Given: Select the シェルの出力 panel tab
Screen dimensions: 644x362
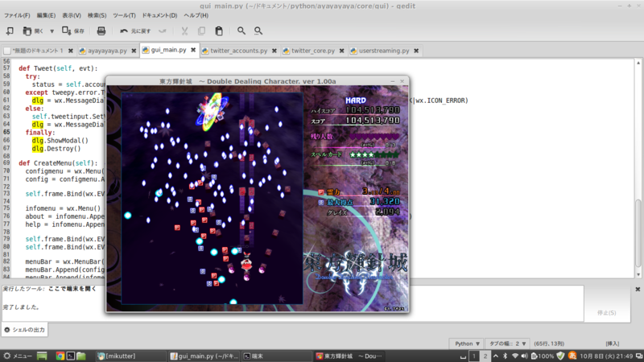Looking at the screenshot, I should tap(25, 330).
